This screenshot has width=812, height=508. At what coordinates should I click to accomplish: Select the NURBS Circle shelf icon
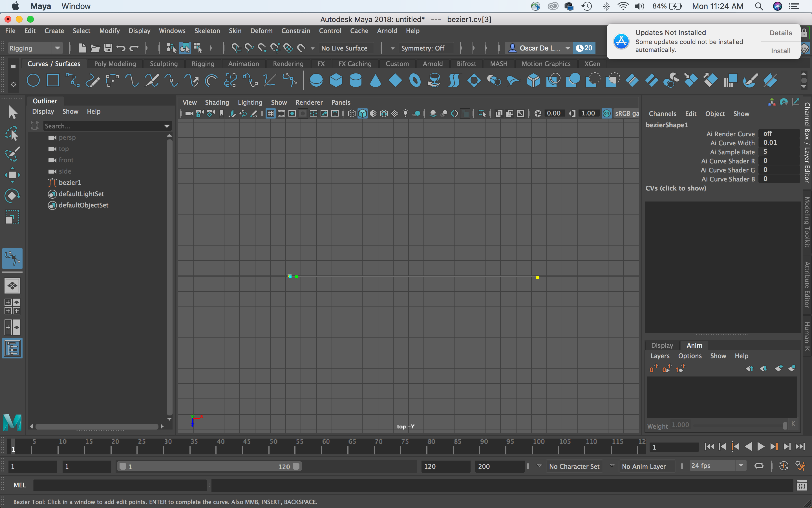(33, 81)
